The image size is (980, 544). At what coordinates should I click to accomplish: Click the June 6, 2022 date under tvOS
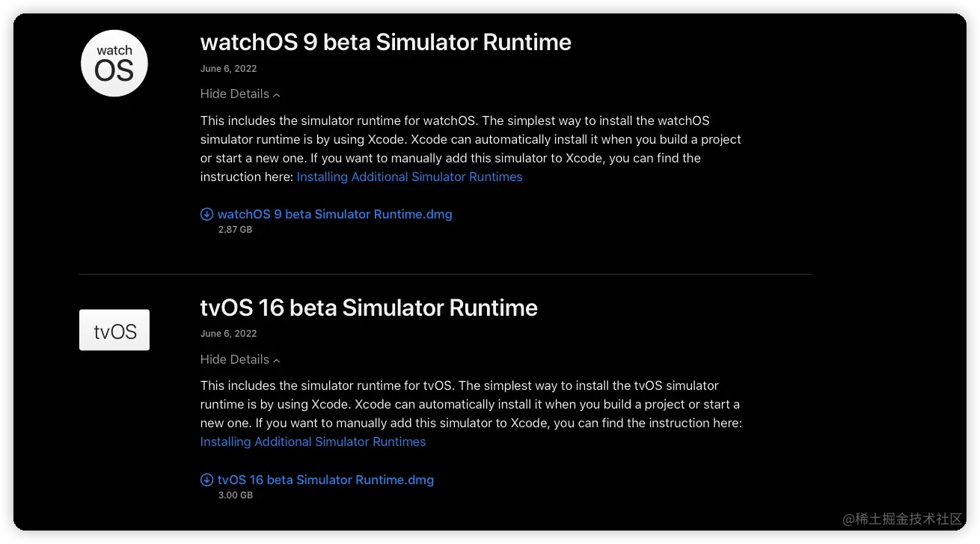pyautogui.click(x=228, y=334)
